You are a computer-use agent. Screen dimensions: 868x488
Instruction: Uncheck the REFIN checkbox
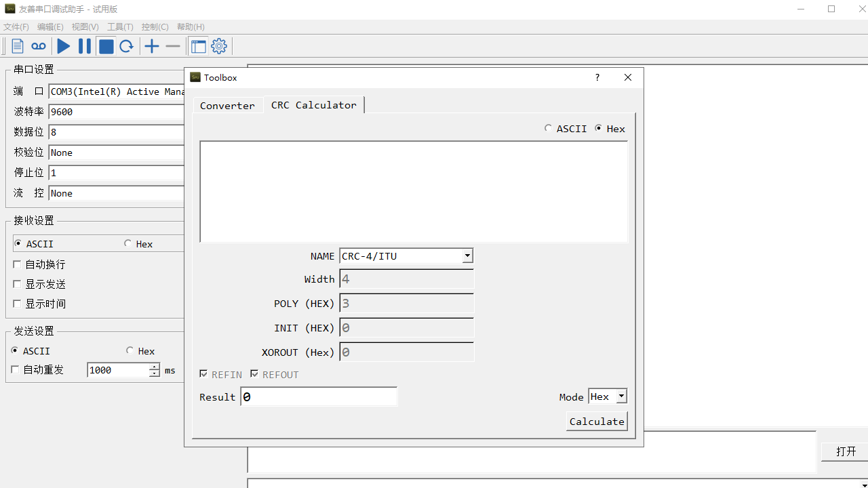[203, 373]
